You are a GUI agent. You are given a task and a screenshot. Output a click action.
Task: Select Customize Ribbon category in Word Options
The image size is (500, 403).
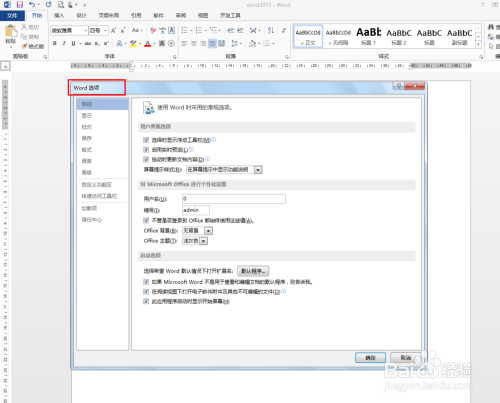(x=102, y=185)
